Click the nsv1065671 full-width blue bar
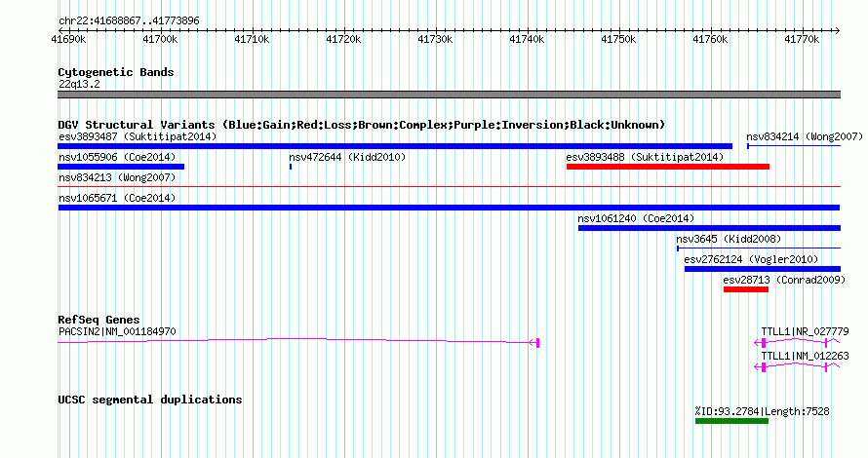868x458 pixels. tap(449, 208)
